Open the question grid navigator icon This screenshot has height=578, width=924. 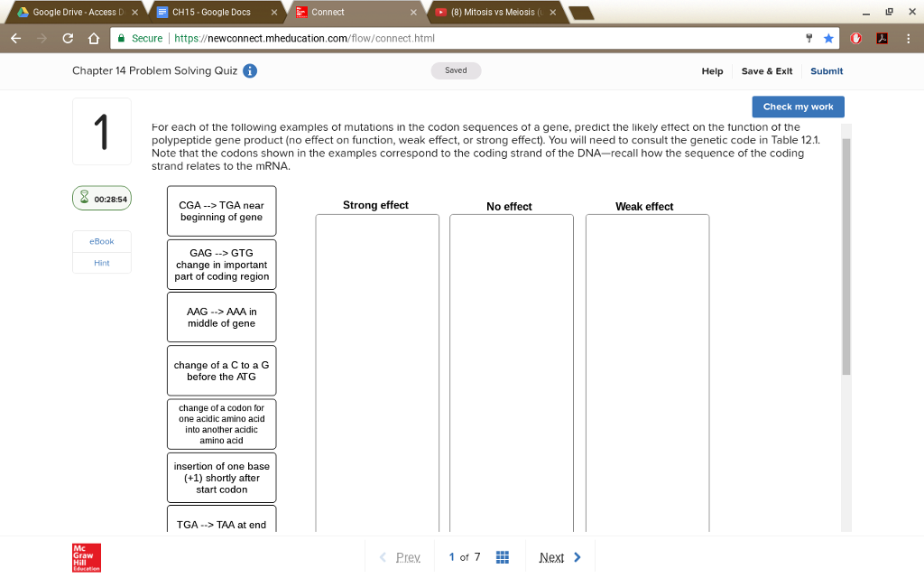tap(502, 557)
